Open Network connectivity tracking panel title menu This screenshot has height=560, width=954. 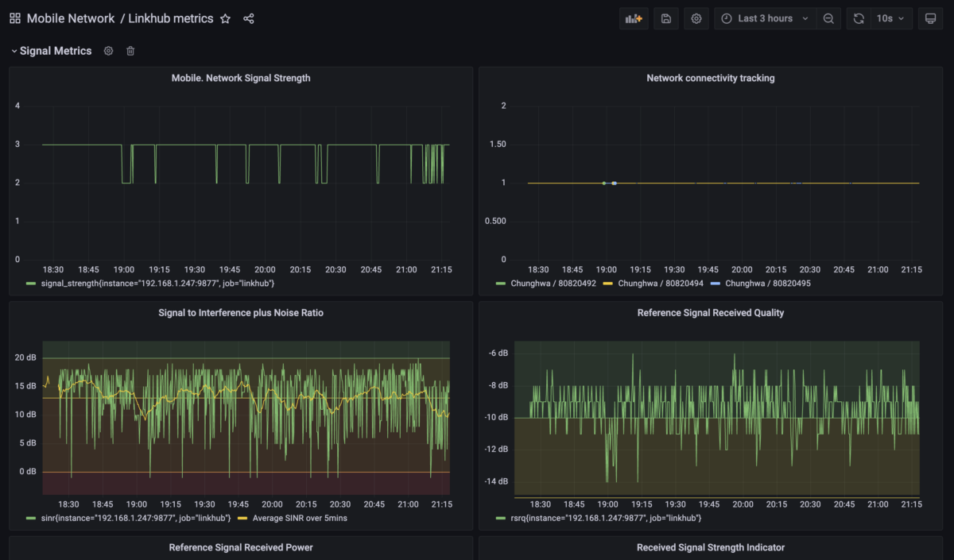click(x=710, y=79)
